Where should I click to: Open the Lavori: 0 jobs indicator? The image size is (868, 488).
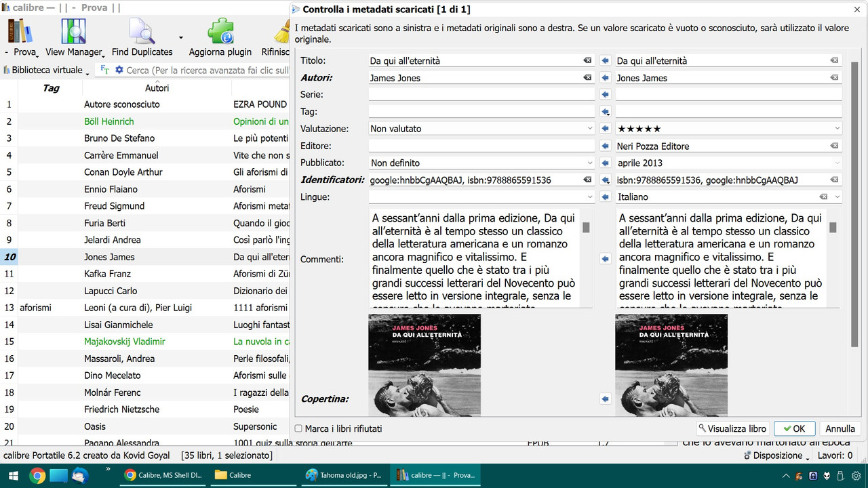(834, 456)
